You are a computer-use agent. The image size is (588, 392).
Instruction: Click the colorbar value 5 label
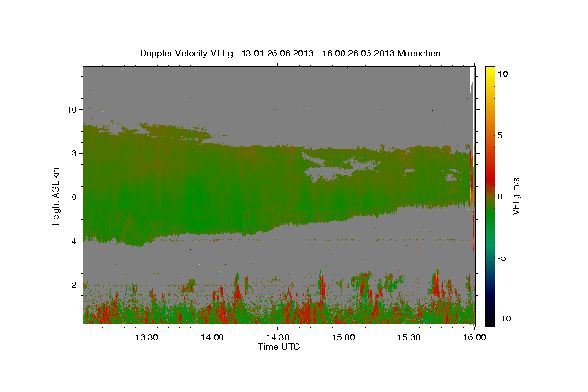point(500,135)
